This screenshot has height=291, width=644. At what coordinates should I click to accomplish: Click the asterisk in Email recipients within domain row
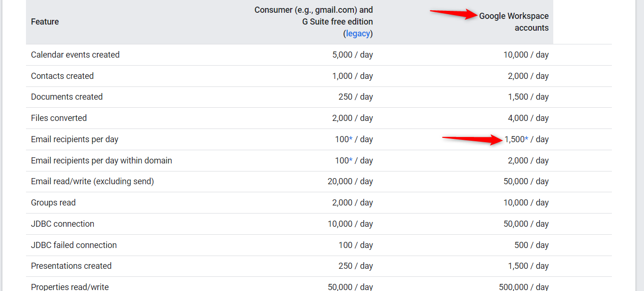tap(351, 161)
